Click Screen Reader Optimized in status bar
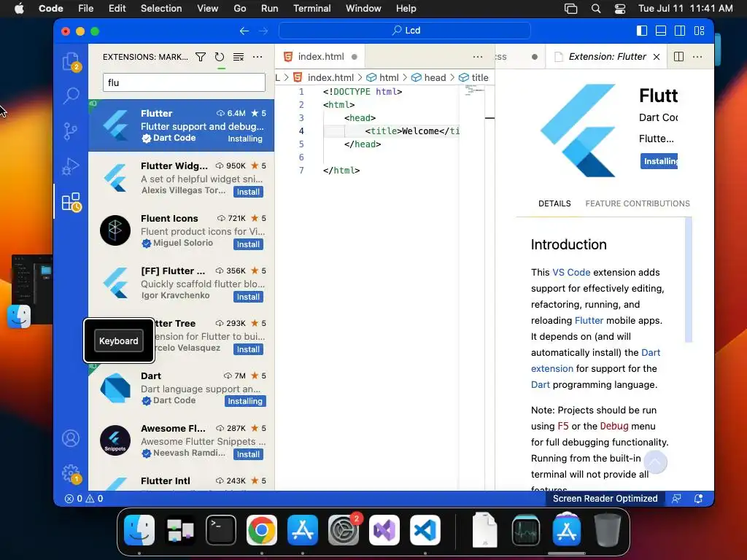 pos(605,499)
